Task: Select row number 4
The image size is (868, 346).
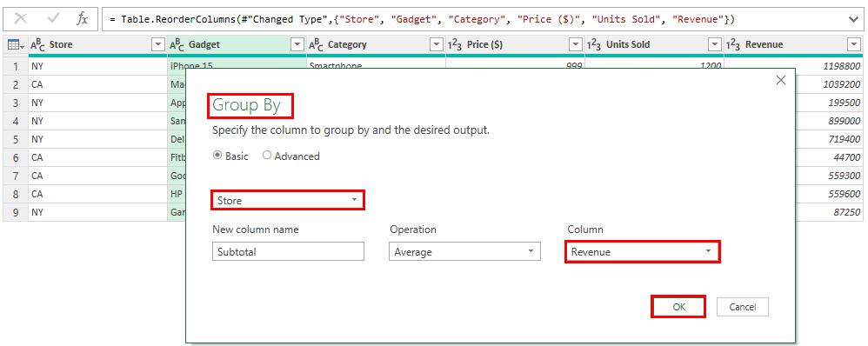Action: [16, 121]
